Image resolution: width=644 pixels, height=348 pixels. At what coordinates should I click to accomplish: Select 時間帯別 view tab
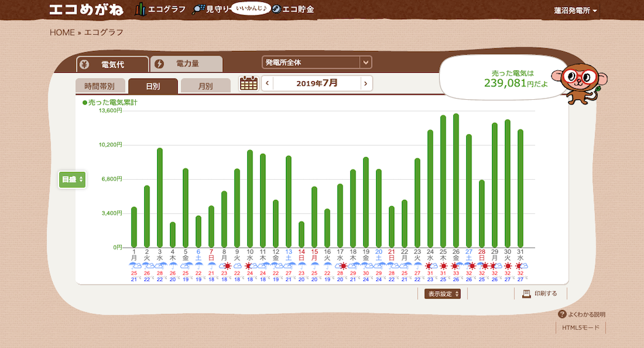click(99, 86)
